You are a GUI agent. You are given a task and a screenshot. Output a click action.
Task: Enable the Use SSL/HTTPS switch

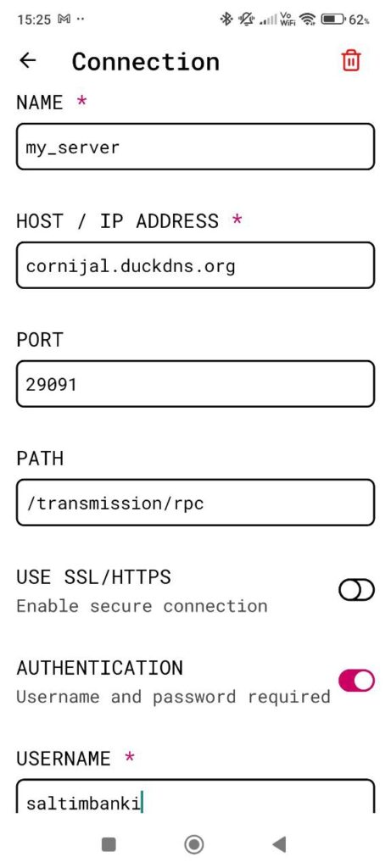(x=357, y=591)
